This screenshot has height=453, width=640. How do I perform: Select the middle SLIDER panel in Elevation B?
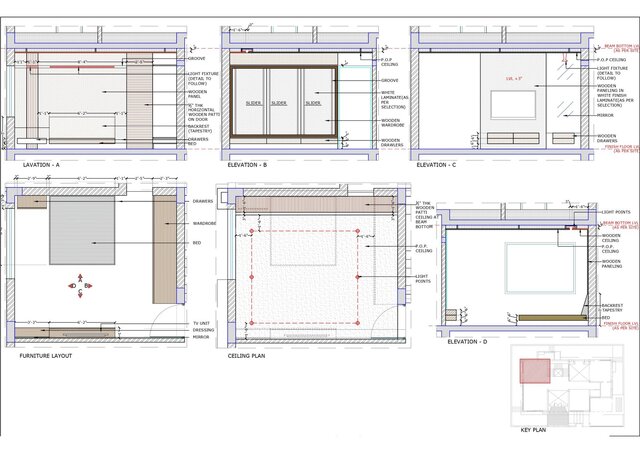(x=280, y=103)
